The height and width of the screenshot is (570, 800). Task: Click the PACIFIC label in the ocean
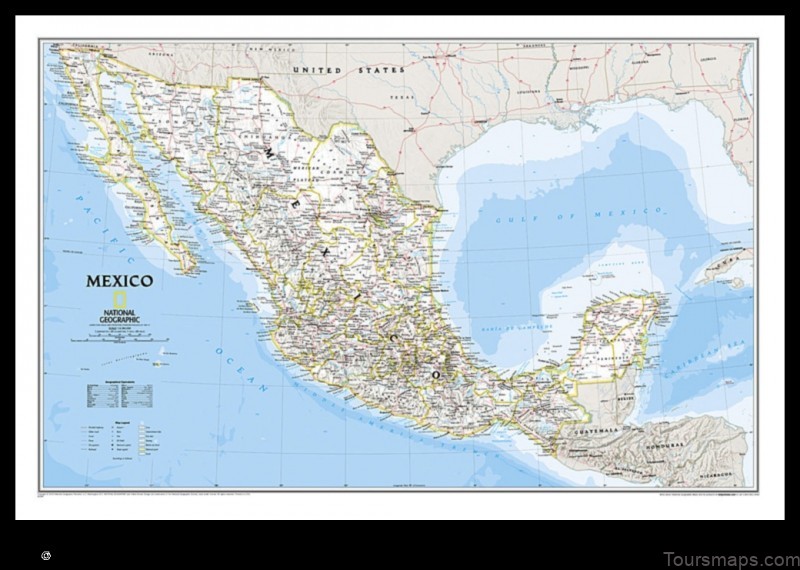point(103,228)
